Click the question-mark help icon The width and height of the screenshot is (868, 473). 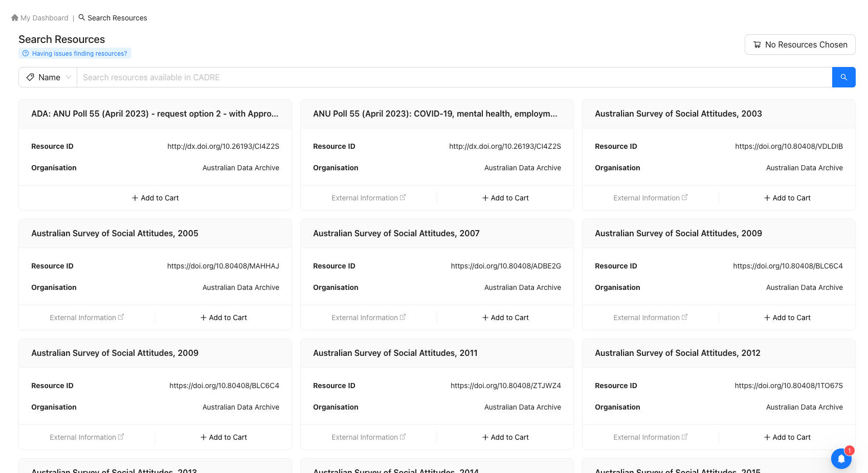pyautogui.click(x=26, y=53)
